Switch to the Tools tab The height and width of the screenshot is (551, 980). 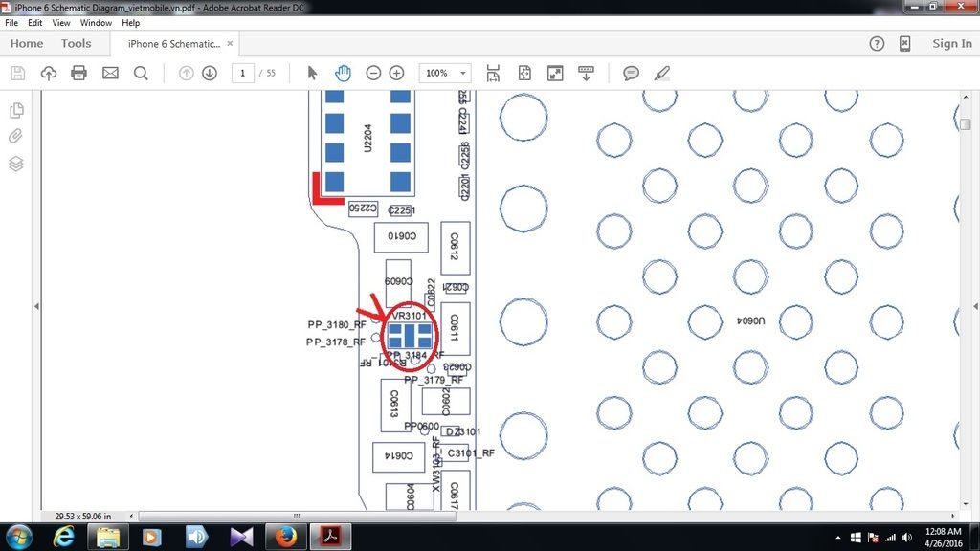(76, 43)
